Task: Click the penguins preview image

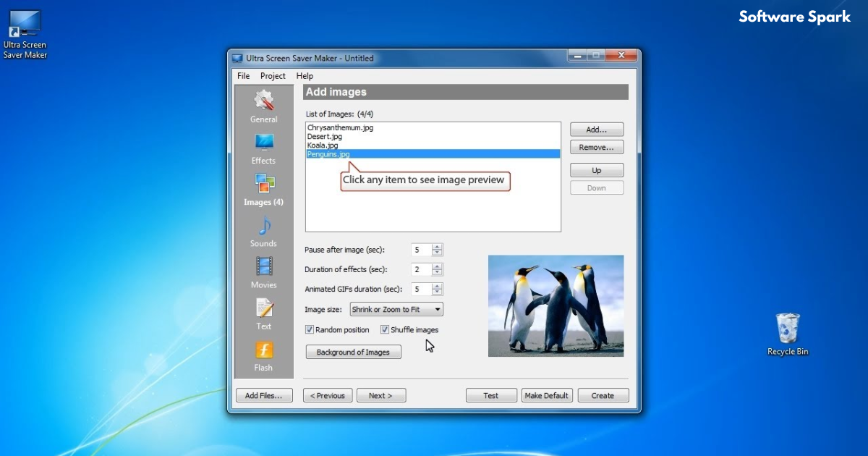Action: click(x=556, y=305)
